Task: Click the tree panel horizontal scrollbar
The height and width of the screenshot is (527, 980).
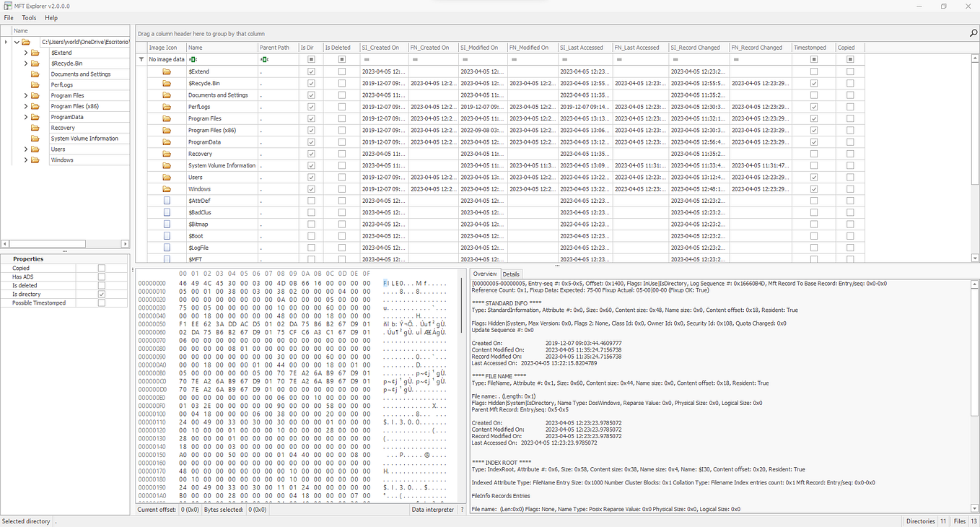Action: pos(65,244)
